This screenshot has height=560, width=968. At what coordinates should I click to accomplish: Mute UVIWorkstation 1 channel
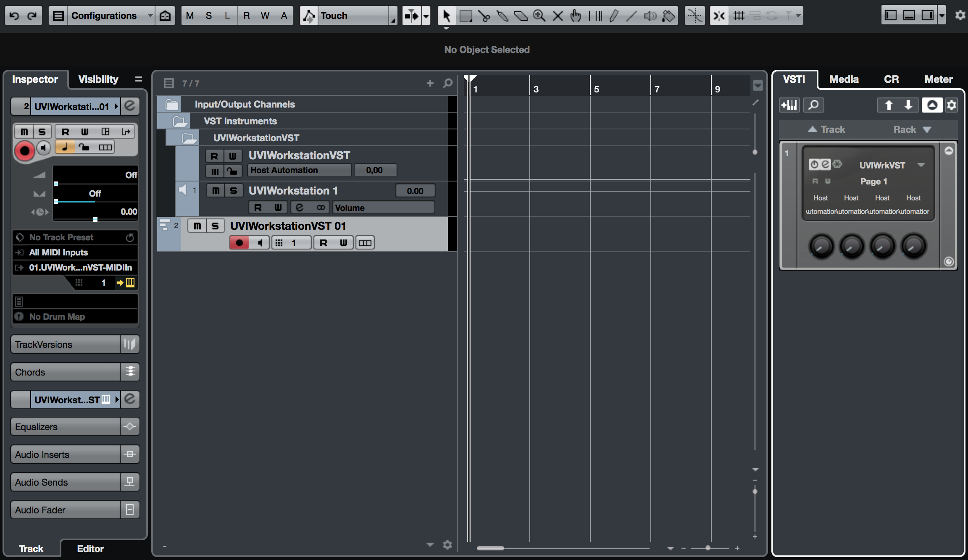[216, 191]
